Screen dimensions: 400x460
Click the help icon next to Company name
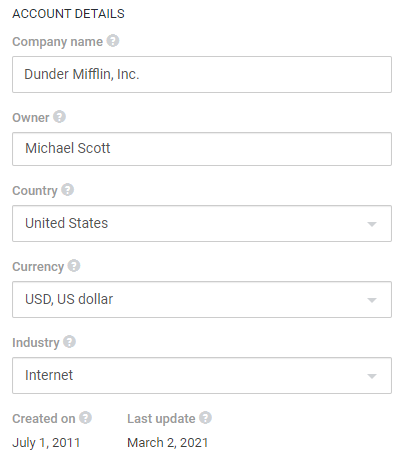[113, 41]
